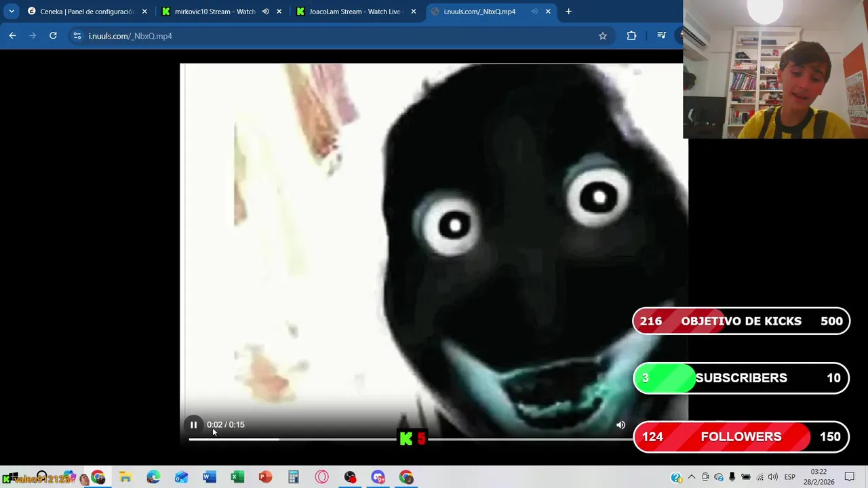This screenshot has height=488, width=868.
Task: Close the Ceneka tab
Action: tap(144, 12)
